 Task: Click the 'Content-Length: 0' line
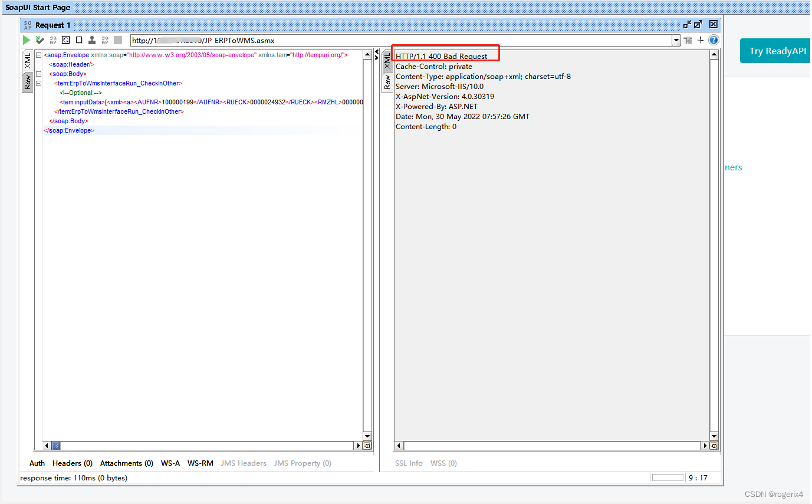(426, 127)
